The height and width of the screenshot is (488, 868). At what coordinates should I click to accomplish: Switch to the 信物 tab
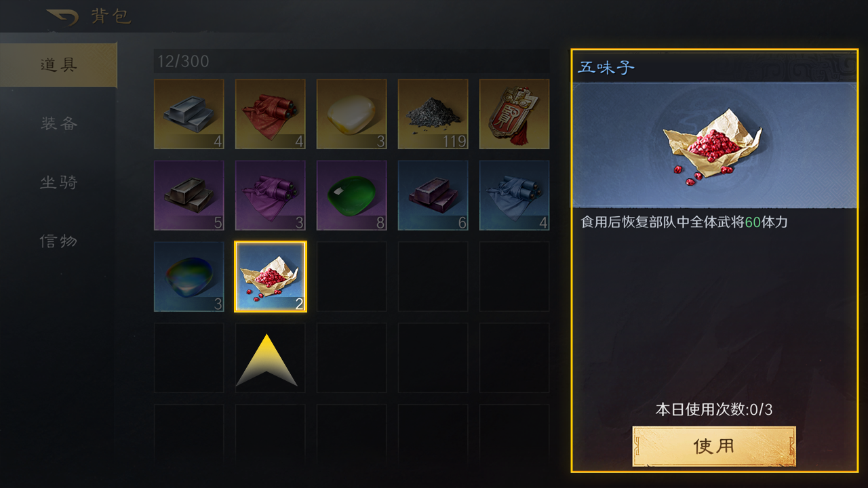(x=58, y=241)
